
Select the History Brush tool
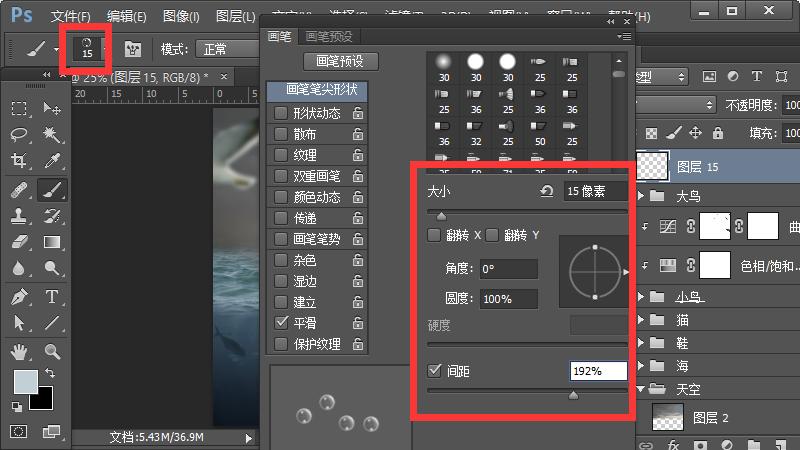coord(52,216)
